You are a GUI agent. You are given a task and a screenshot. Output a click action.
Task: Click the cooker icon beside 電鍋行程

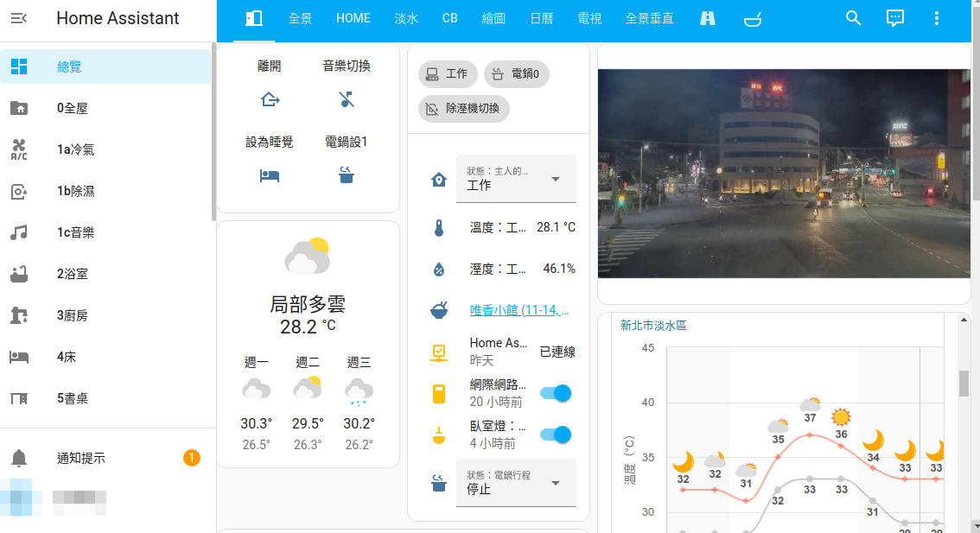pos(439,483)
